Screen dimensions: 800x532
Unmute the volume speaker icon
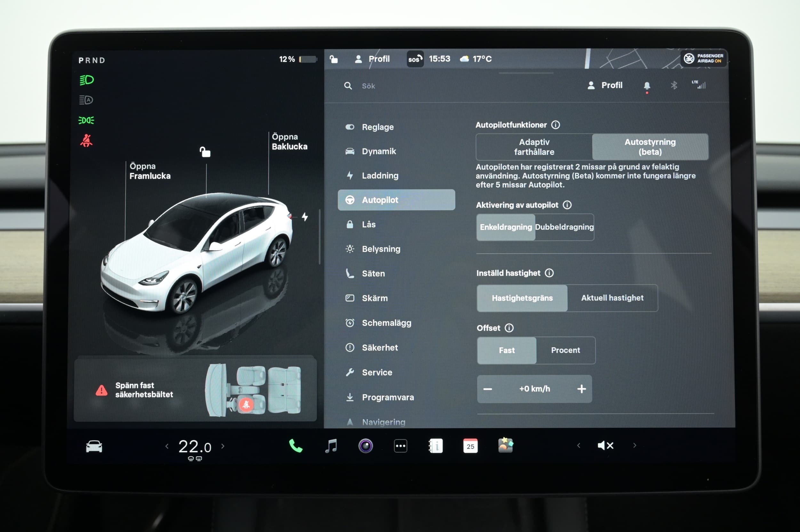point(605,446)
